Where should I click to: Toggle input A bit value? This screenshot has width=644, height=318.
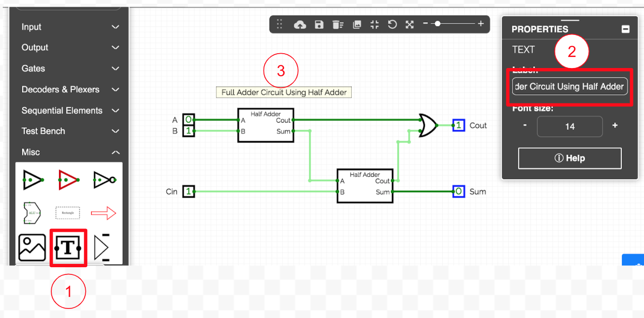point(189,120)
